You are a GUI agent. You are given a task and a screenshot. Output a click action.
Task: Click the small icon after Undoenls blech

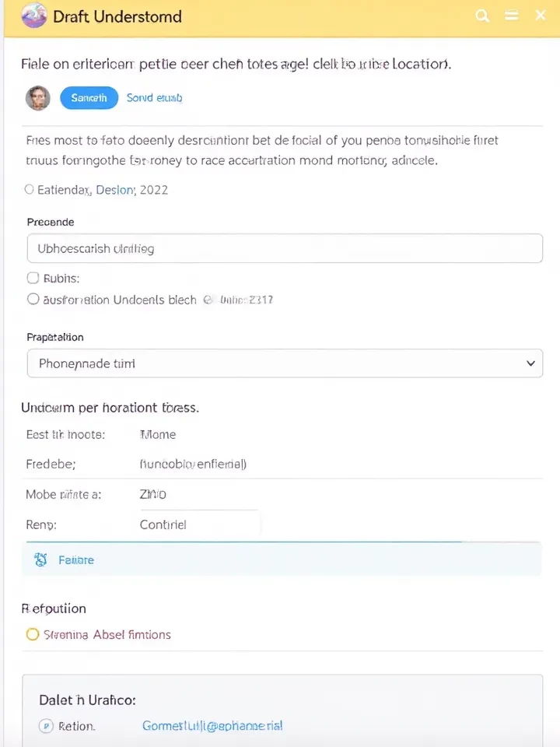tap(208, 300)
